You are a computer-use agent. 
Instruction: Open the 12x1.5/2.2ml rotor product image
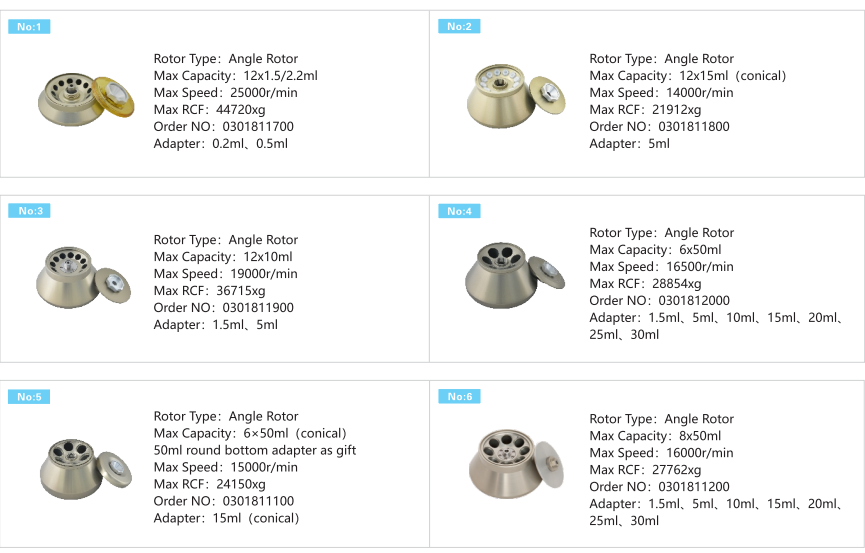pos(85,101)
